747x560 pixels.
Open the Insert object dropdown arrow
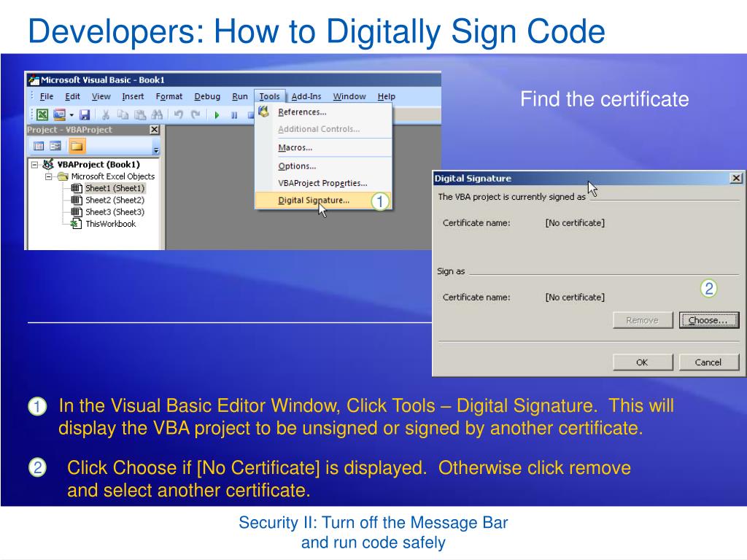pyautogui.click(x=71, y=114)
